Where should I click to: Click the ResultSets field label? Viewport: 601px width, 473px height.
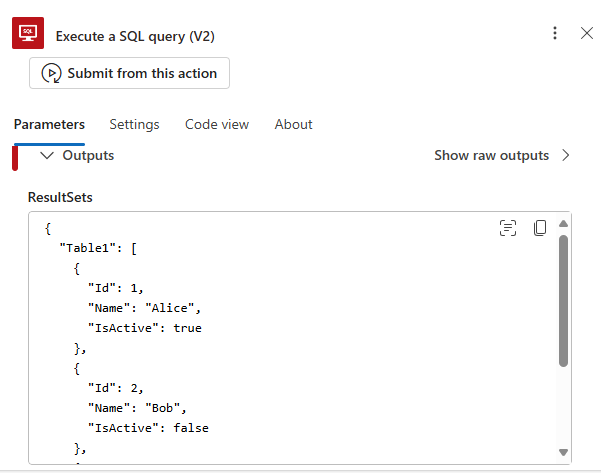pyautogui.click(x=60, y=198)
